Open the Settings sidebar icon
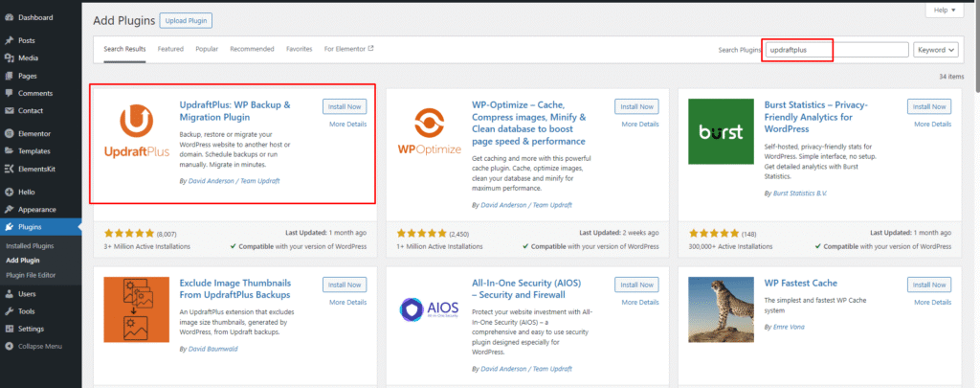 10,329
